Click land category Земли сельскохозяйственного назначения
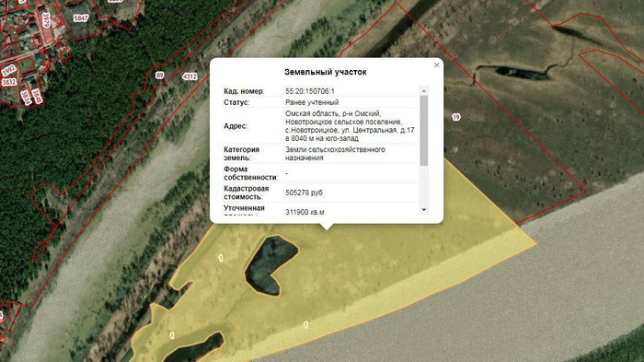This screenshot has height=362, width=644. tap(335, 154)
